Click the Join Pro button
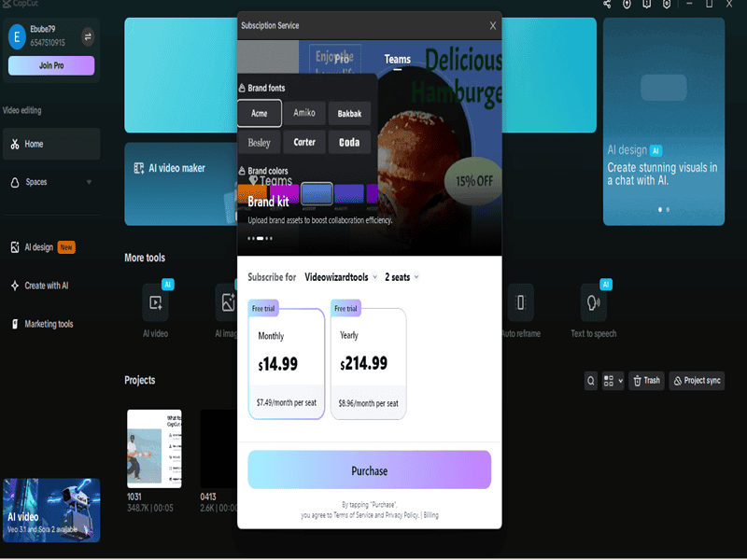This screenshot has height=560, width=747. pos(51,65)
